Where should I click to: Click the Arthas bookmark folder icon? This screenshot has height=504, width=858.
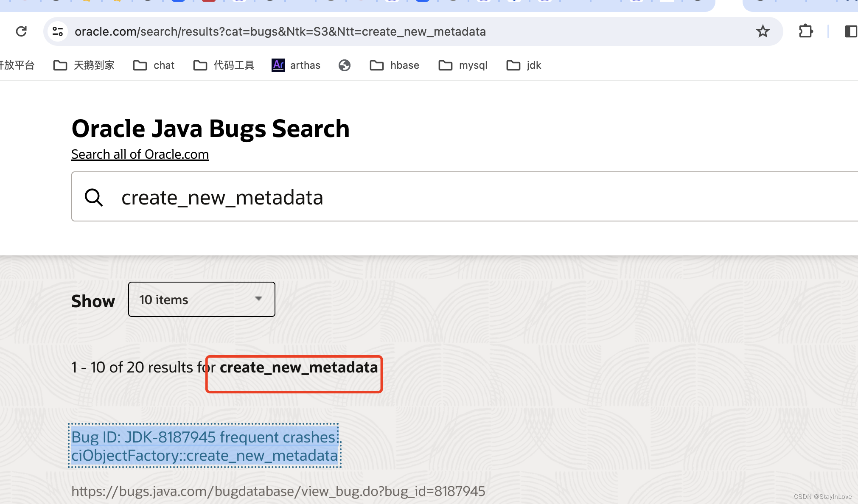click(277, 65)
